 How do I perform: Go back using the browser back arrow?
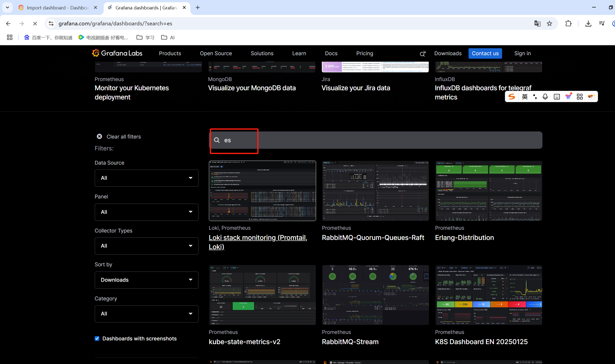coord(8,23)
